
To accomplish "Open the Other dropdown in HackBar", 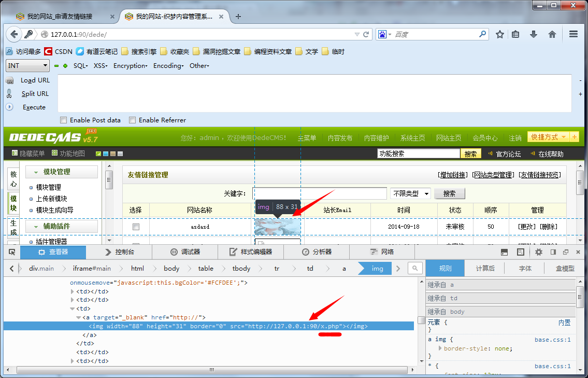I will pos(199,66).
